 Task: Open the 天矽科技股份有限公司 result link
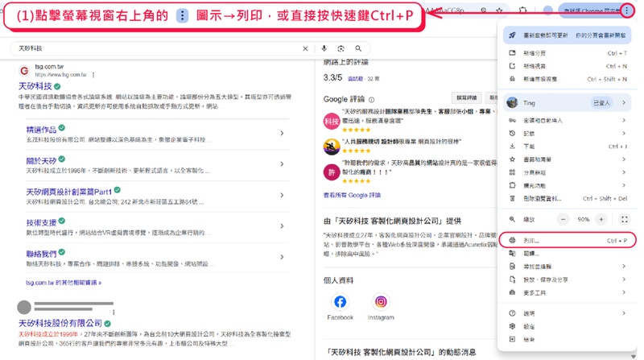click(x=60, y=323)
